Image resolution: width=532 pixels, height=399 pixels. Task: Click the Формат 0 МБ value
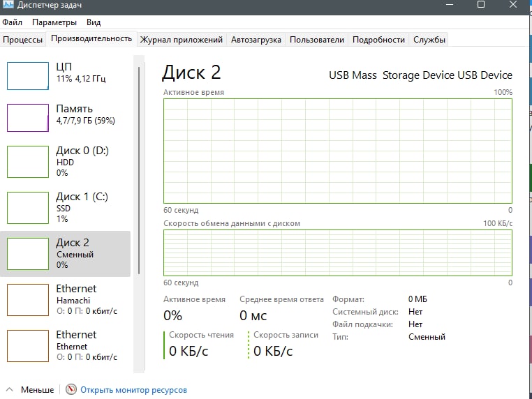tap(418, 299)
